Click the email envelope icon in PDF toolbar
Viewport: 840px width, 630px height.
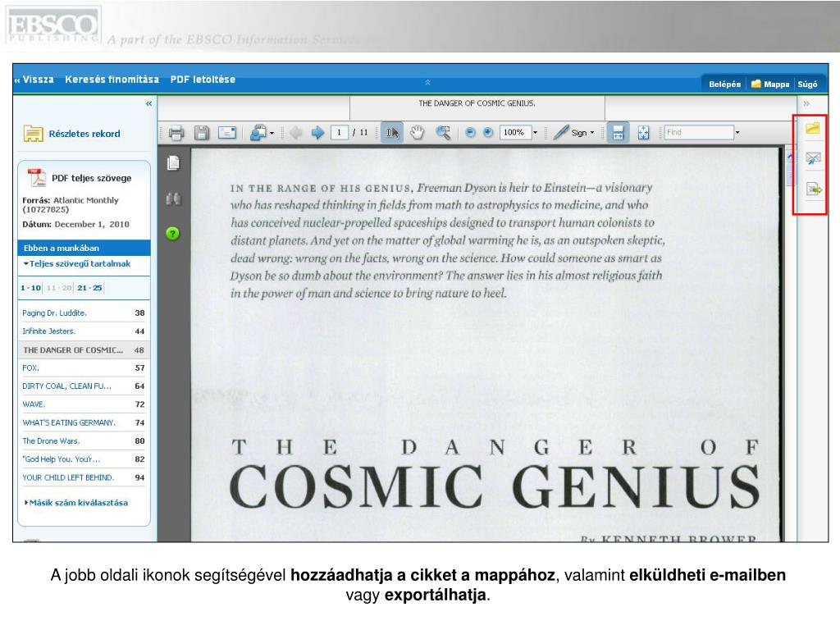click(227, 132)
